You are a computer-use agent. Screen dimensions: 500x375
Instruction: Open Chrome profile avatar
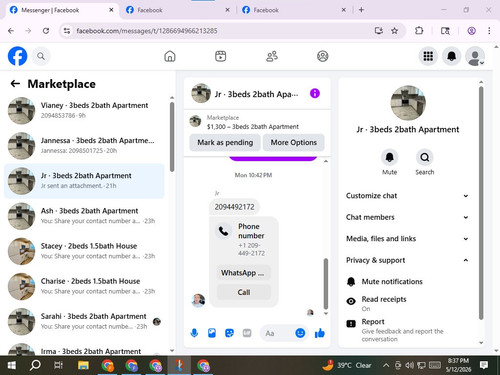click(x=471, y=31)
